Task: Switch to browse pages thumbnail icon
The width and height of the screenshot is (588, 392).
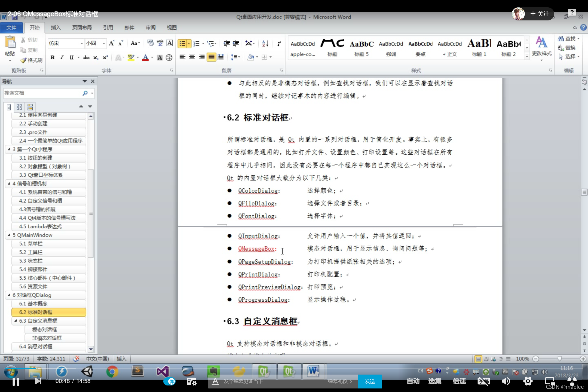Action: 19,107
